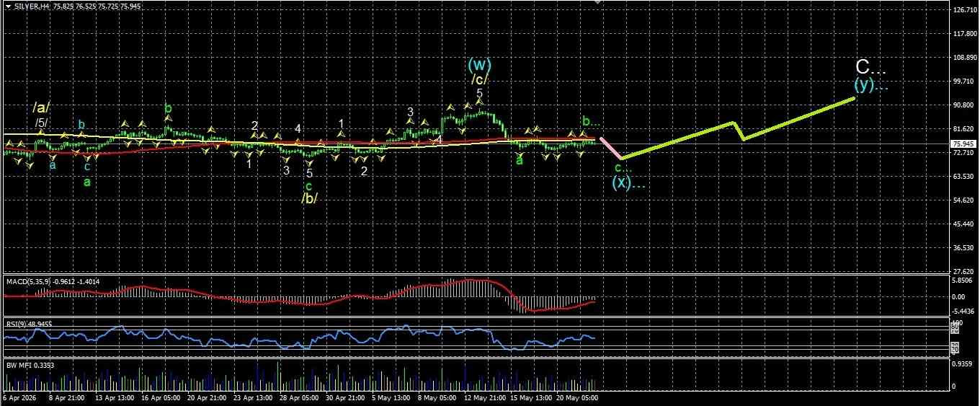Click the 117.800 price scale value
Viewport: 980px width, 406px height.
pyautogui.click(x=964, y=34)
